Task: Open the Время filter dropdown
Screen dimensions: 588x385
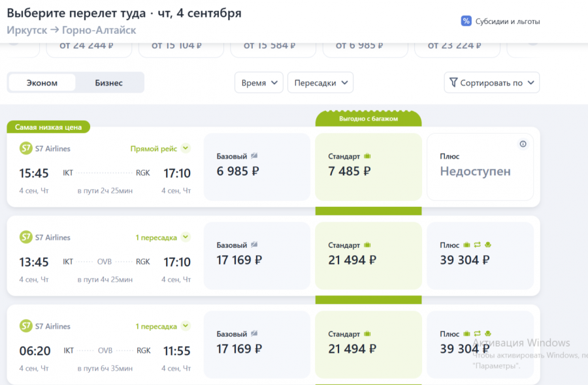Action: click(259, 83)
